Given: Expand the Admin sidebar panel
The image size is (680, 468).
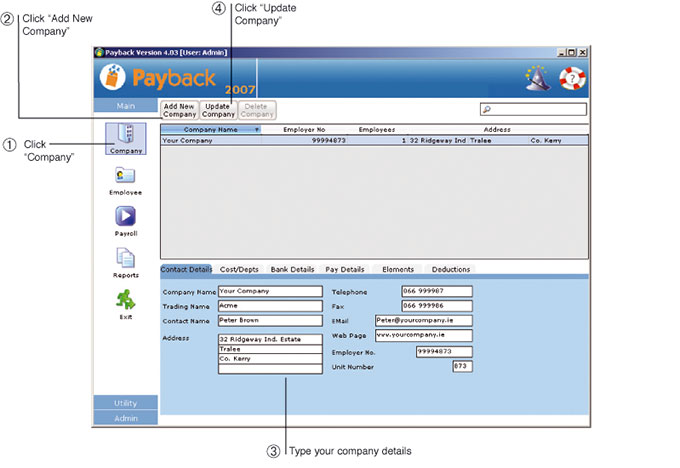Looking at the screenshot, I should pyautogui.click(x=125, y=418).
